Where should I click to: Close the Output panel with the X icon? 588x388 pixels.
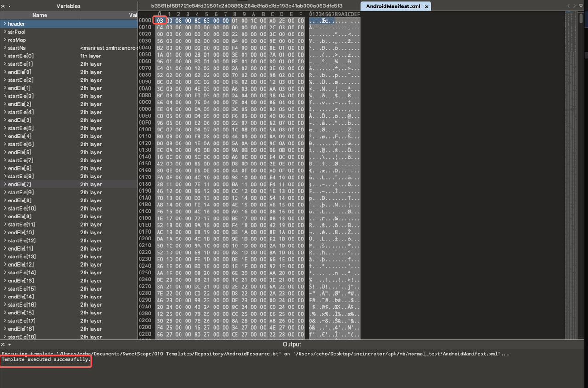3,344
